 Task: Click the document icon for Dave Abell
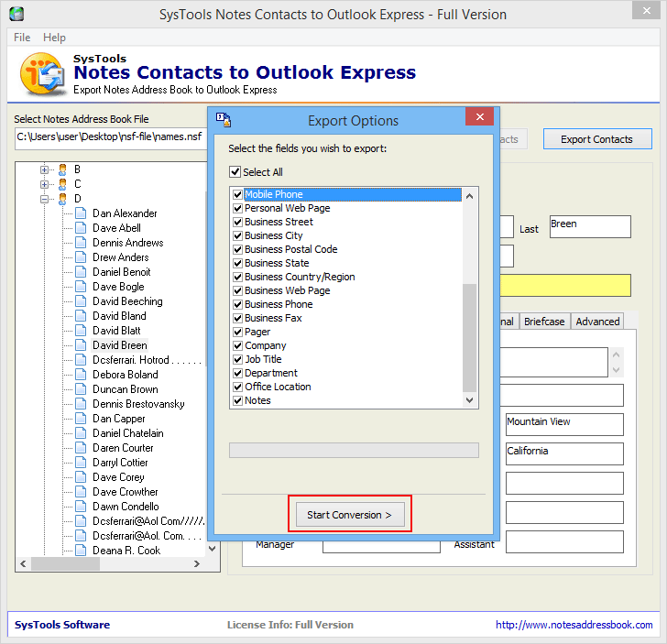point(81,228)
